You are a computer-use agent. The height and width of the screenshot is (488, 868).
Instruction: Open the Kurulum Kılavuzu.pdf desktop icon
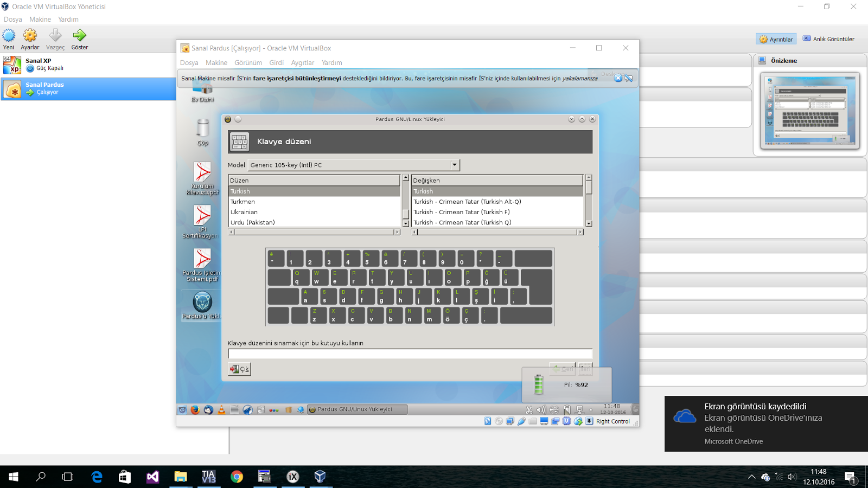202,178
